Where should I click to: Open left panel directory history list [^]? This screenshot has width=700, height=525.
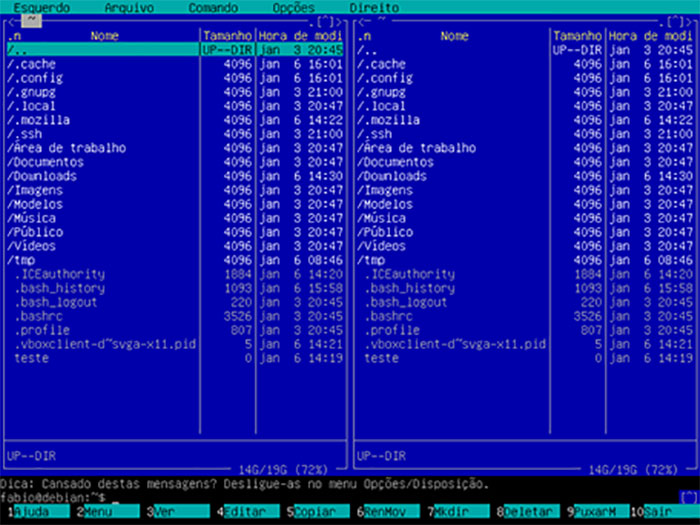tap(325, 21)
